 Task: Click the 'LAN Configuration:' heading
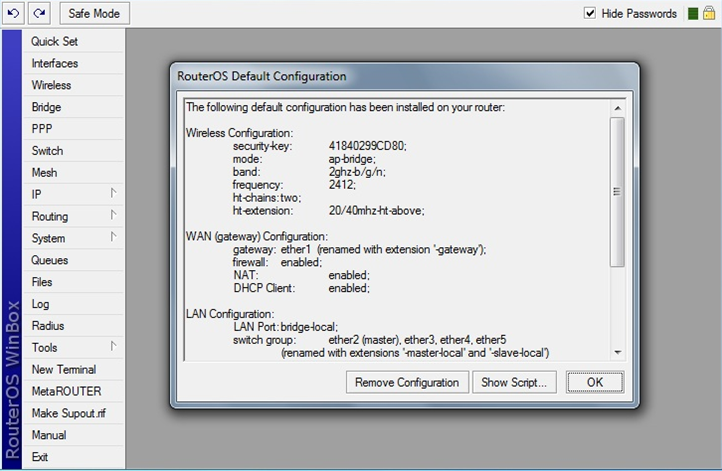230,314
